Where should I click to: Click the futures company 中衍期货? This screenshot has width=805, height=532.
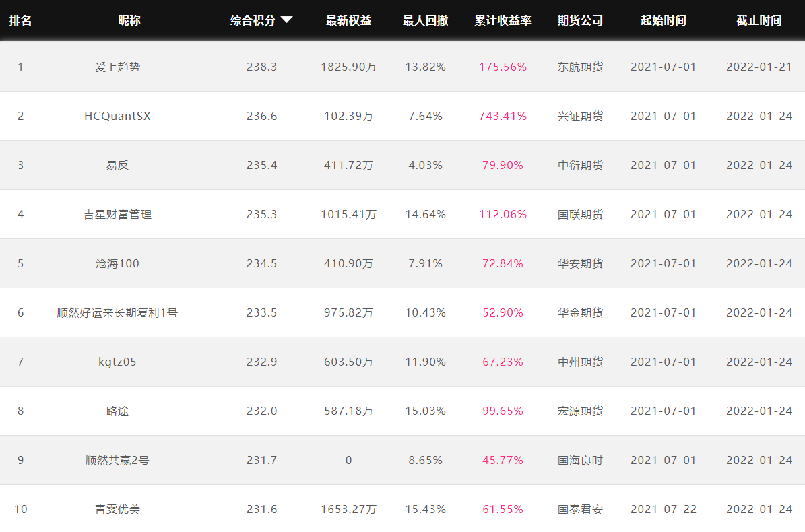click(x=580, y=165)
